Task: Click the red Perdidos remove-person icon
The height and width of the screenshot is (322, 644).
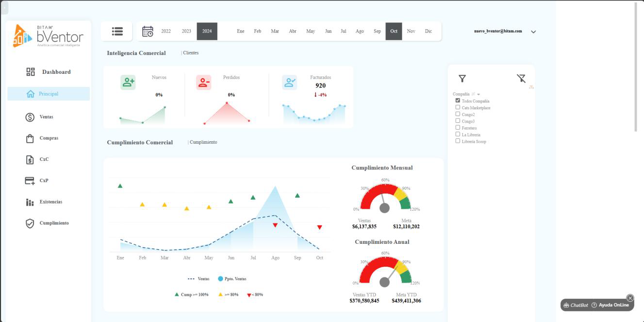Action: coord(204,83)
